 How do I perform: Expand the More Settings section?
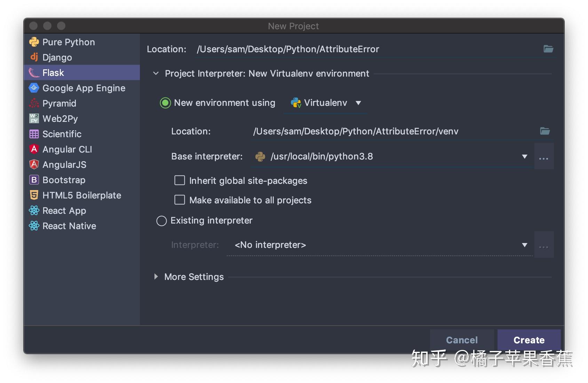(x=156, y=277)
